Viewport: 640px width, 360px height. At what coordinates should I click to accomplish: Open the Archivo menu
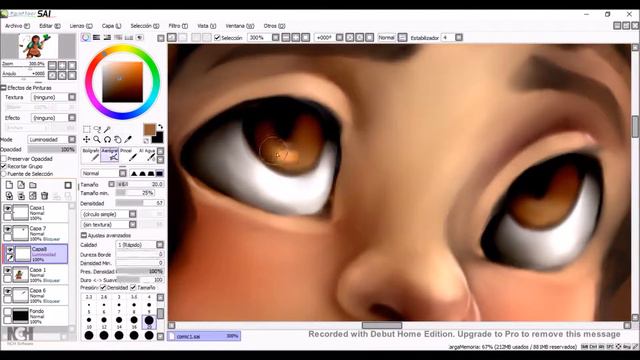(17, 26)
